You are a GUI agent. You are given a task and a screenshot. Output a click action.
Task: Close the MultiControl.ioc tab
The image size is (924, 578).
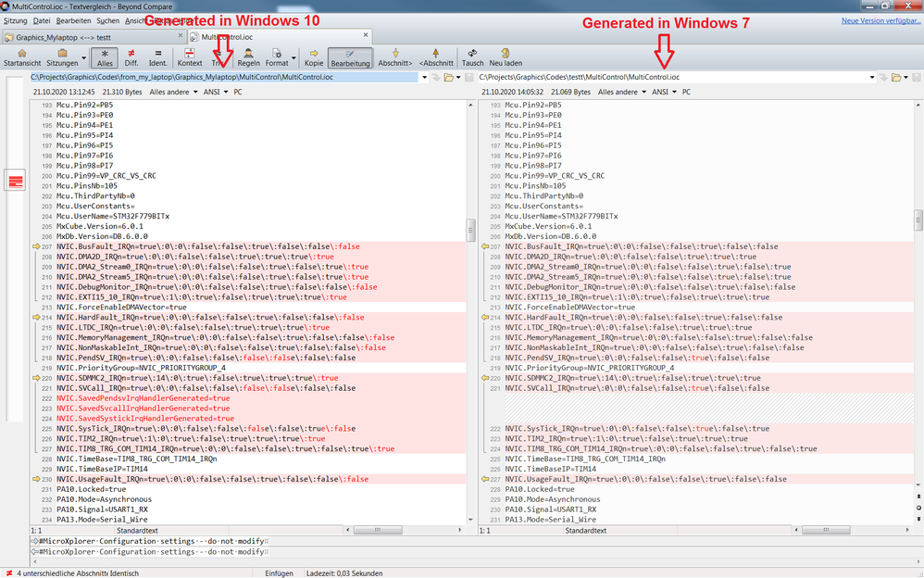point(366,35)
